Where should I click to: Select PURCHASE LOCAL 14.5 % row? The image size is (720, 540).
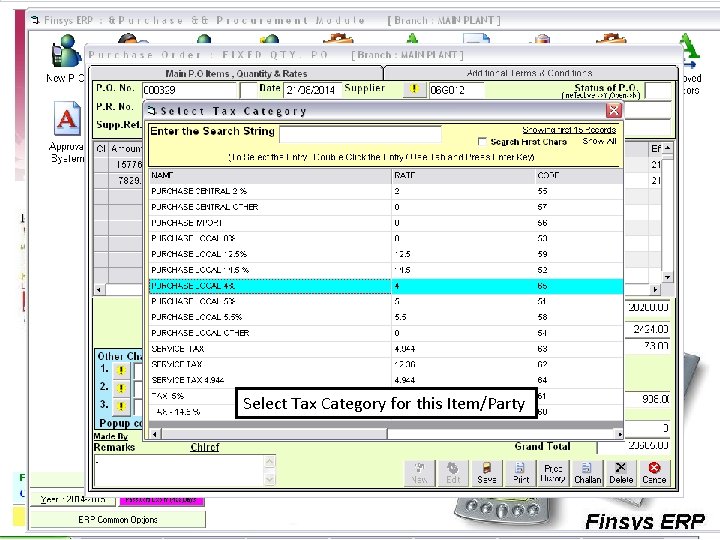pyautogui.click(x=386, y=270)
